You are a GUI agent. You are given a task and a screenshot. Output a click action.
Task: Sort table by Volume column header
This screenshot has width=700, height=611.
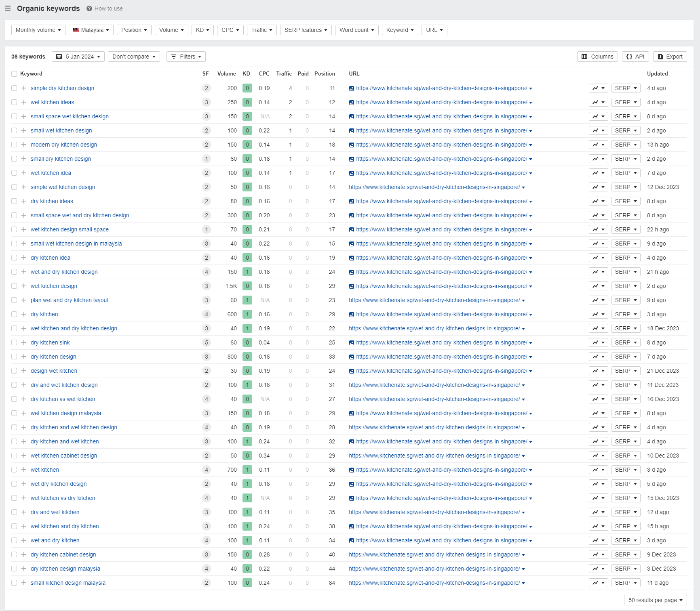click(x=226, y=73)
